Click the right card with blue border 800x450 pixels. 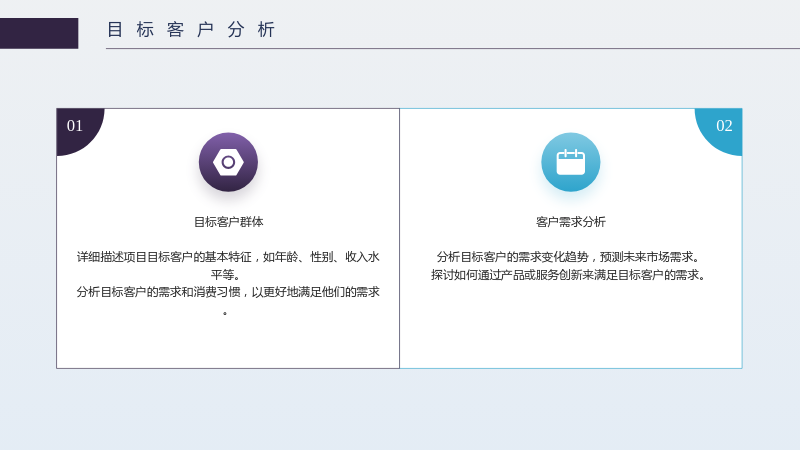571,238
